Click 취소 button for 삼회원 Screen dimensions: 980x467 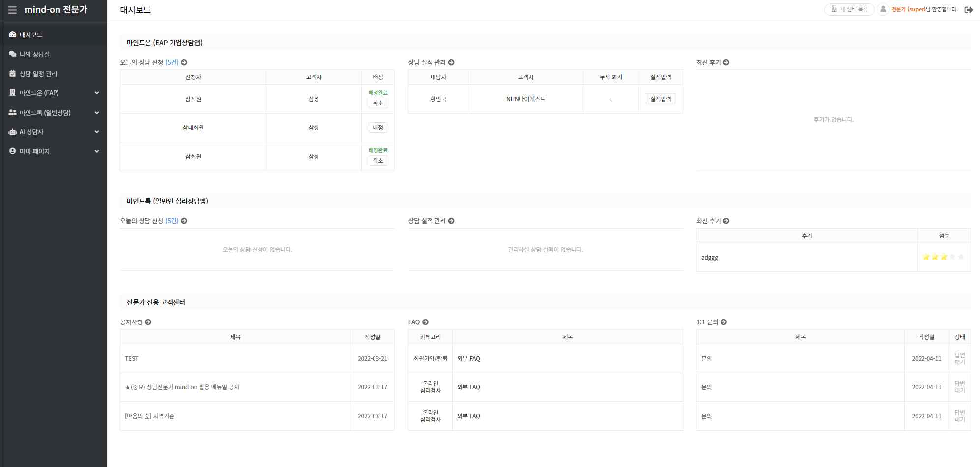[378, 161]
